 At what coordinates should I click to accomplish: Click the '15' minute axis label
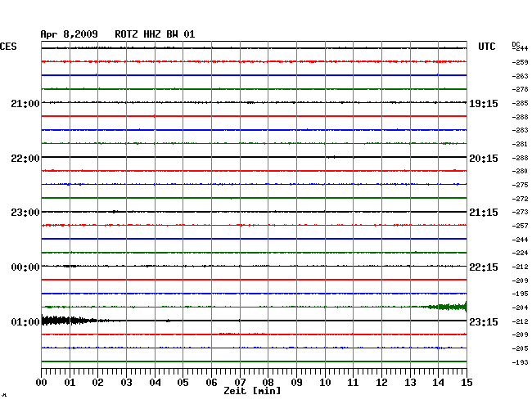tap(467, 383)
